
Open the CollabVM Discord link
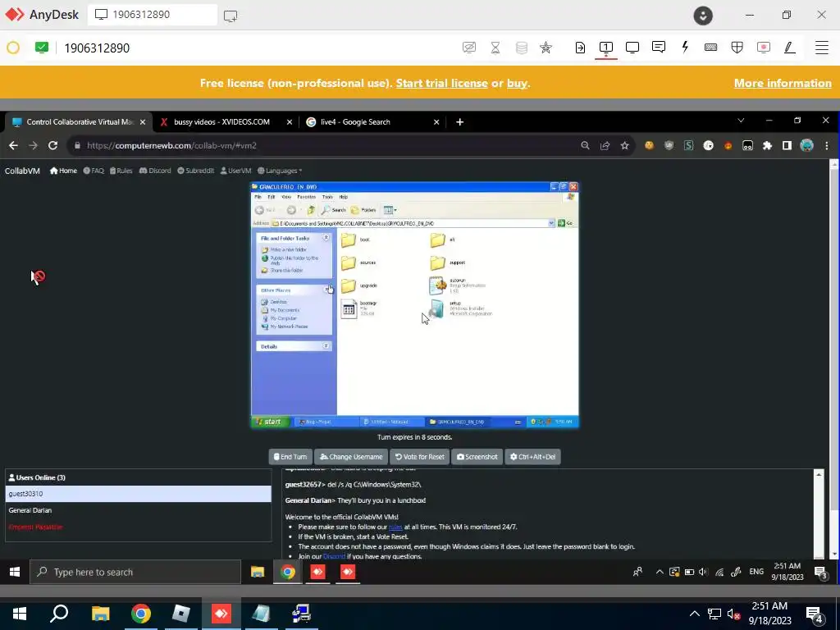tap(155, 171)
